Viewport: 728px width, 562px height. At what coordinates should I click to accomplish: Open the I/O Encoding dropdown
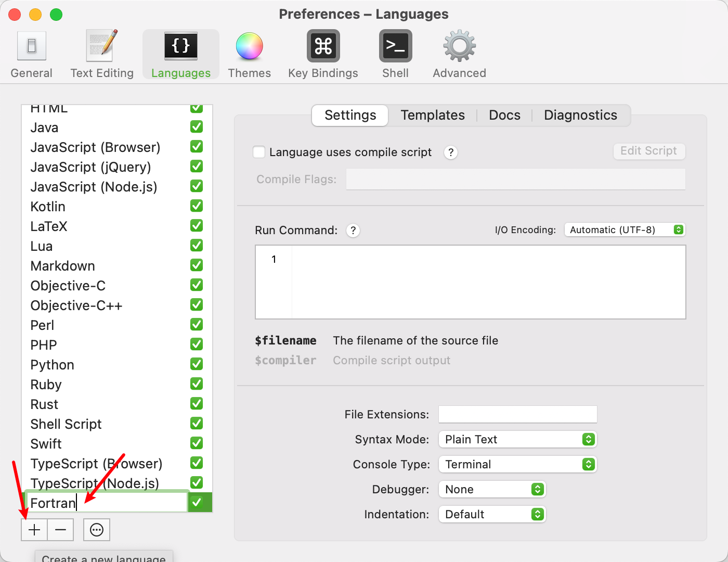tap(625, 229)
